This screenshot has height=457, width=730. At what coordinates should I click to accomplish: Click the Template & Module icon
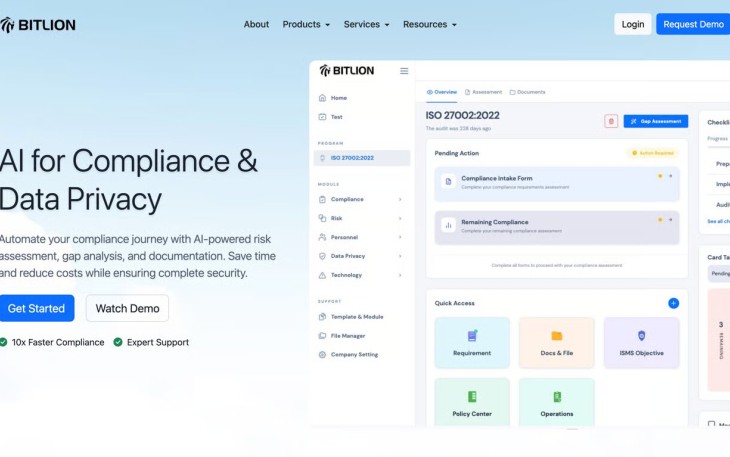pyautogui.click(x=322, y=317)
